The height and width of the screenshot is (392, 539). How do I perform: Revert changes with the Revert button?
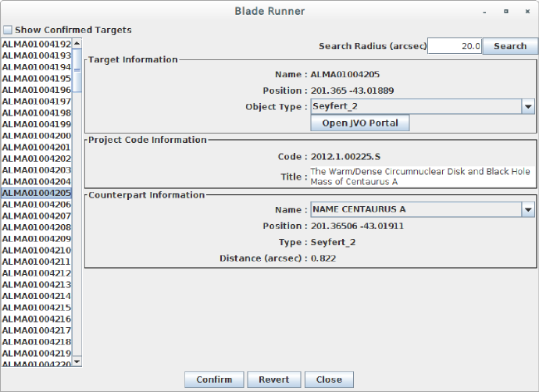pos(274,380)
